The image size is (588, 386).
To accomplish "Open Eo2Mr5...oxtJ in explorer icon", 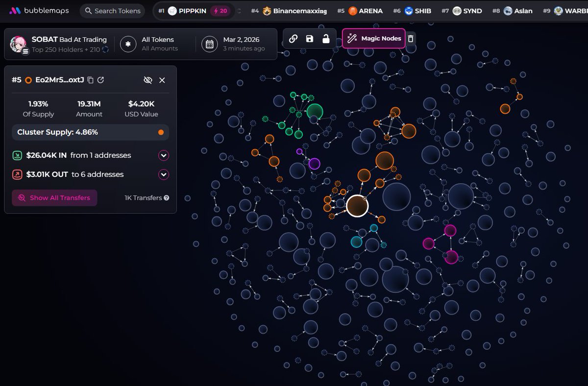I will [100, 80].
